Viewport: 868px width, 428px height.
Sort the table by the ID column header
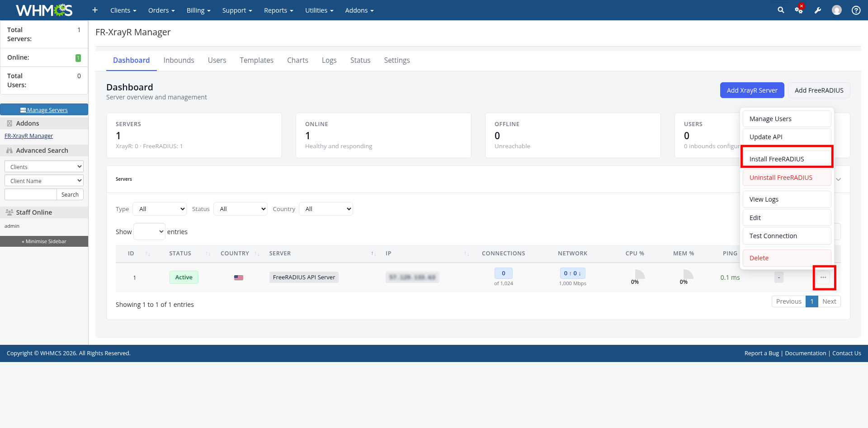pyautogui.click(x=131, y=254)
